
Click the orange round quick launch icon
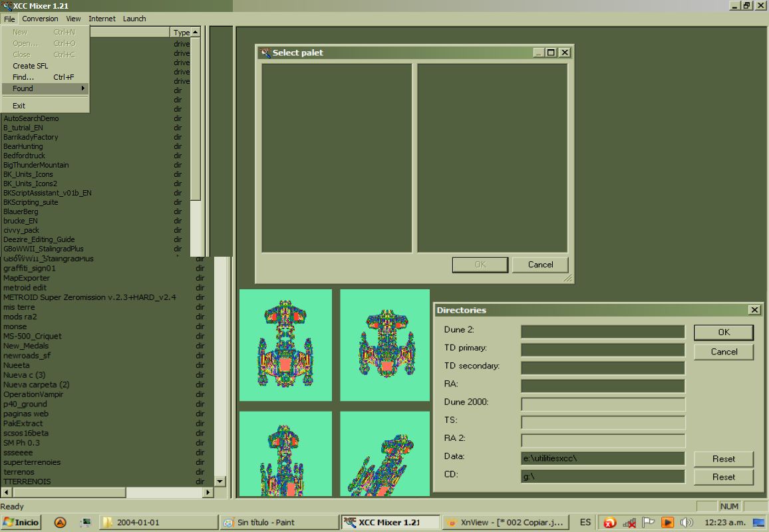pyautogui.click(x=60, y=522)
